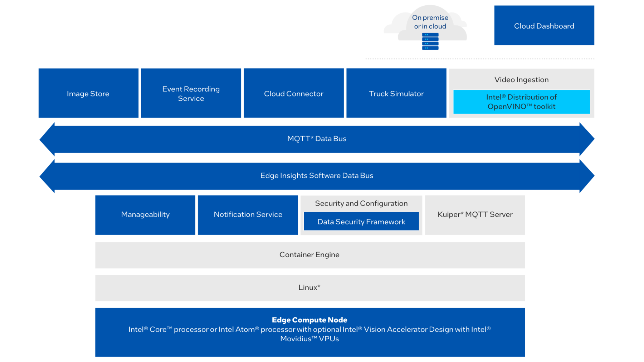
Task: Click the Cloud Dashboard block
Action: (x=544, y=25)
